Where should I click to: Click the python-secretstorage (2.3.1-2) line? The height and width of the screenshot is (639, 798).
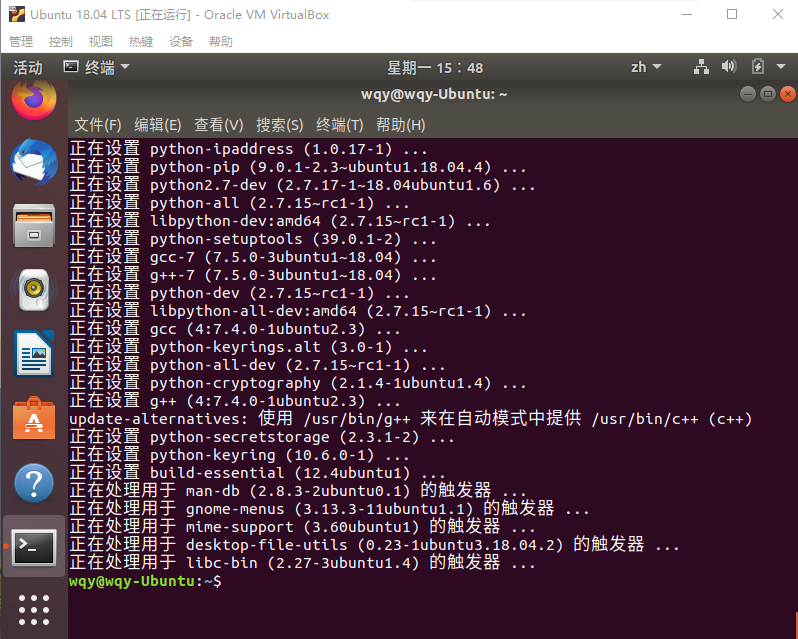(x=262, y=437)
